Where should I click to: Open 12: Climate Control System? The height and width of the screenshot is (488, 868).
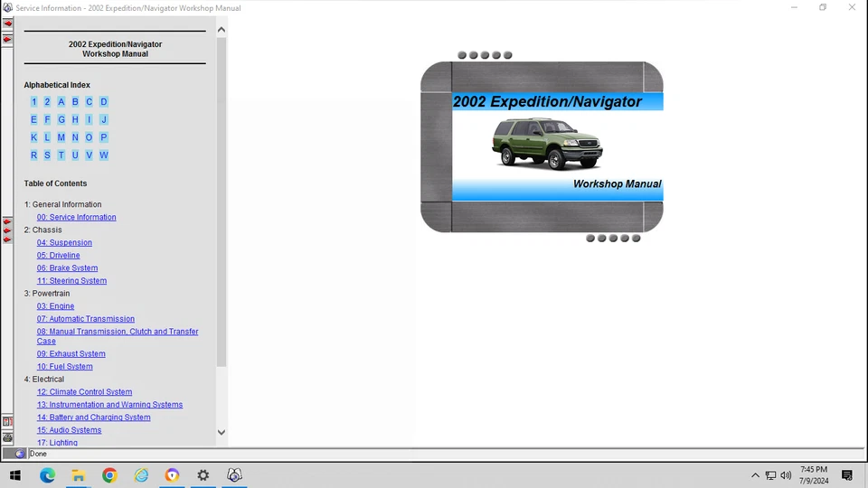pos(84,392)
